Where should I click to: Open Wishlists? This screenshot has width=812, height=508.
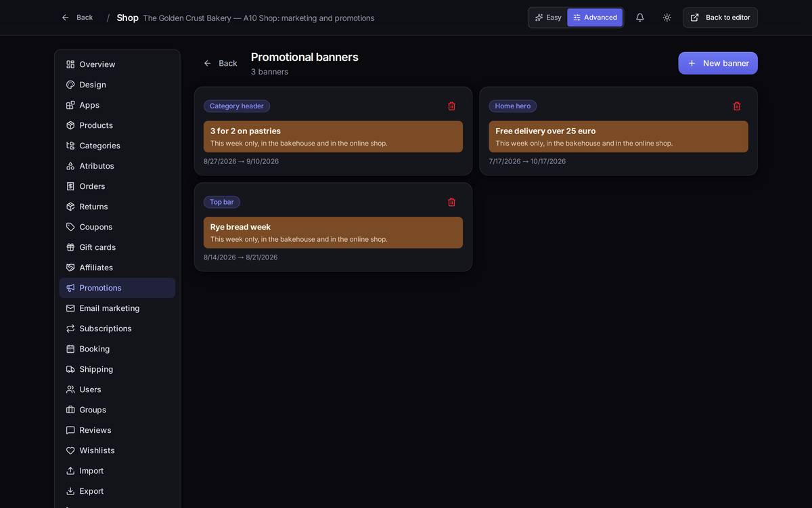click(117, 450)
